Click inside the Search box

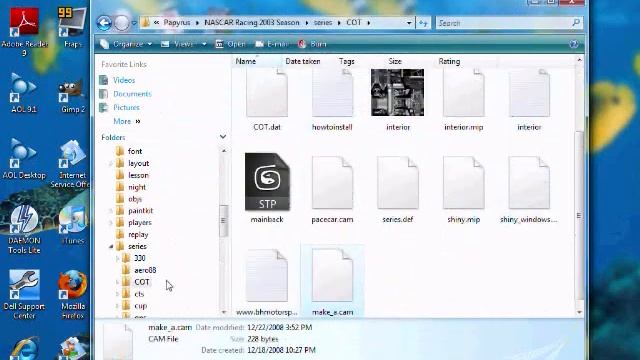(504, 23)
